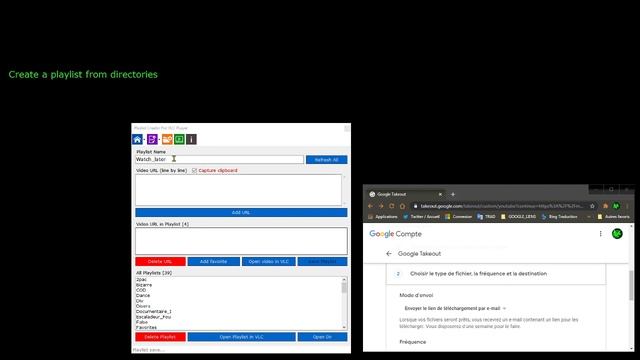Open the TRAD bookmark

click(x=486, y=217)
